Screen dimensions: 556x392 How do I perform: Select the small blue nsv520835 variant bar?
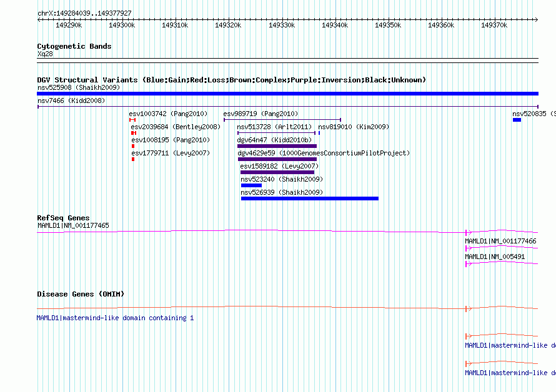[517, 120]
